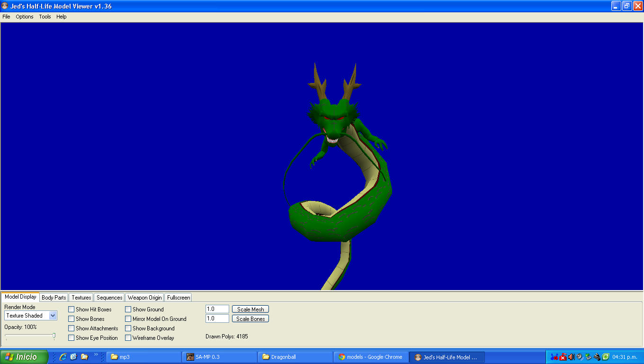Switch to the Textures tab

81,298
